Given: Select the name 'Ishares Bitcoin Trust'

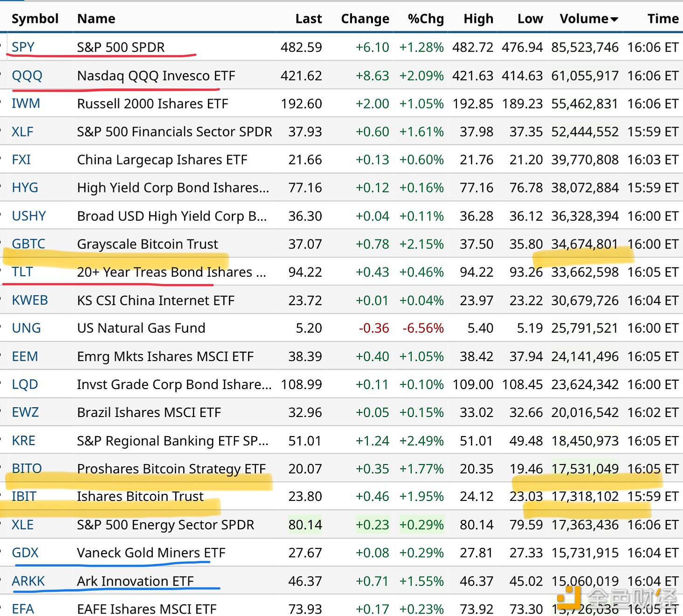Looking at the screenshot, I should 140,497.
